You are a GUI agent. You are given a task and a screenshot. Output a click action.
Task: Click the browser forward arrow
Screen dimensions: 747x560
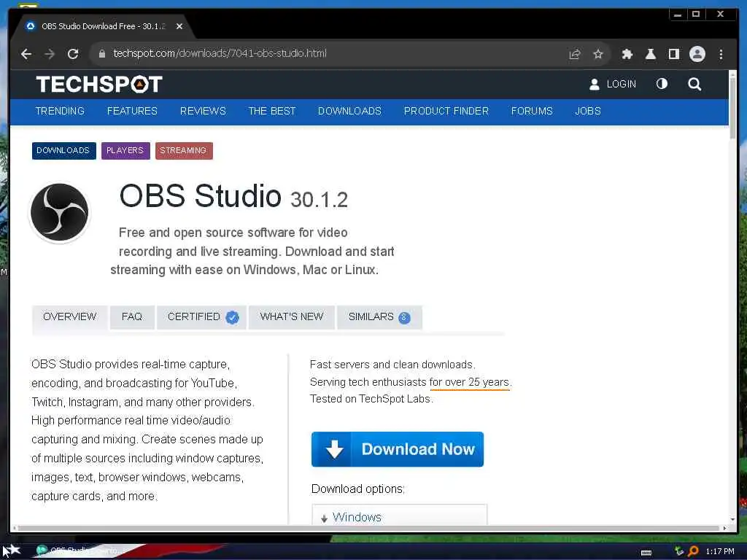click(x=50, y=54)
